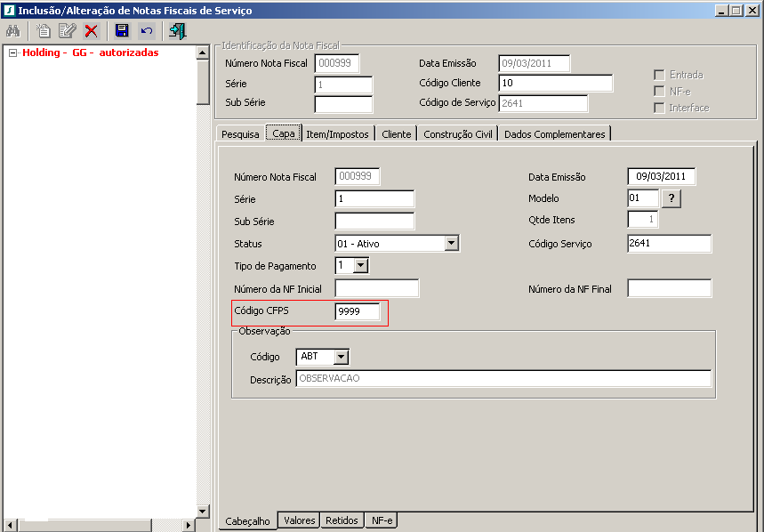Toggle the Interface checkbox
Screen dimensions: 764x532
coord(659,108)
